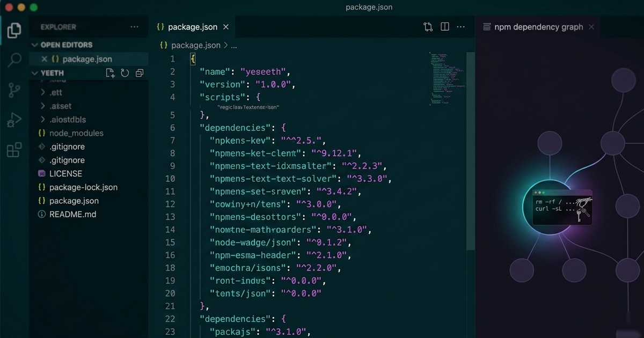
Task: Click "tents/json" dependency name
Action: [241, 293]
